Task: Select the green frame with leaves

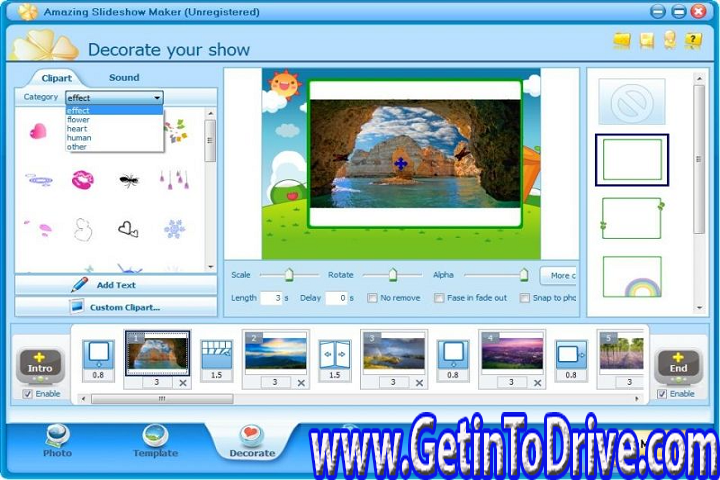Action: 633,218
